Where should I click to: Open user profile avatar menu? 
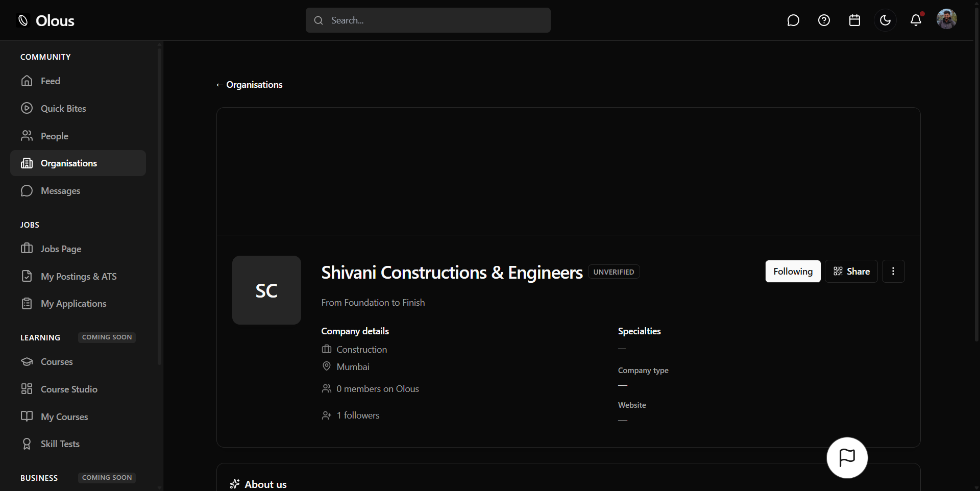coord(947,19)
